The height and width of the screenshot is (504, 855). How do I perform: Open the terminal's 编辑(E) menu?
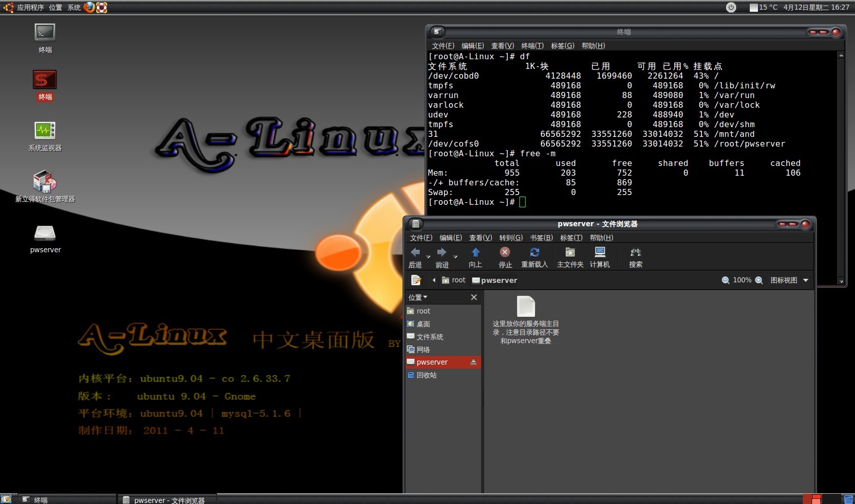point(472,46)
